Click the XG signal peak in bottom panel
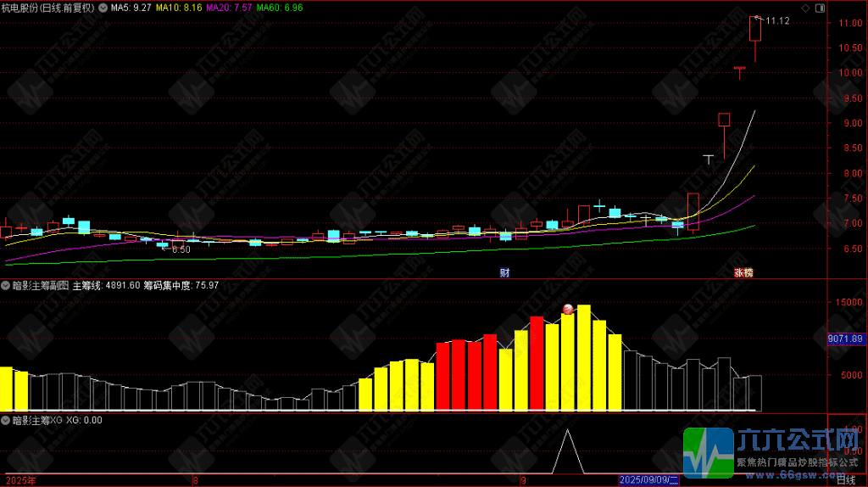The image size is (868, 487). tap(568, 431)
